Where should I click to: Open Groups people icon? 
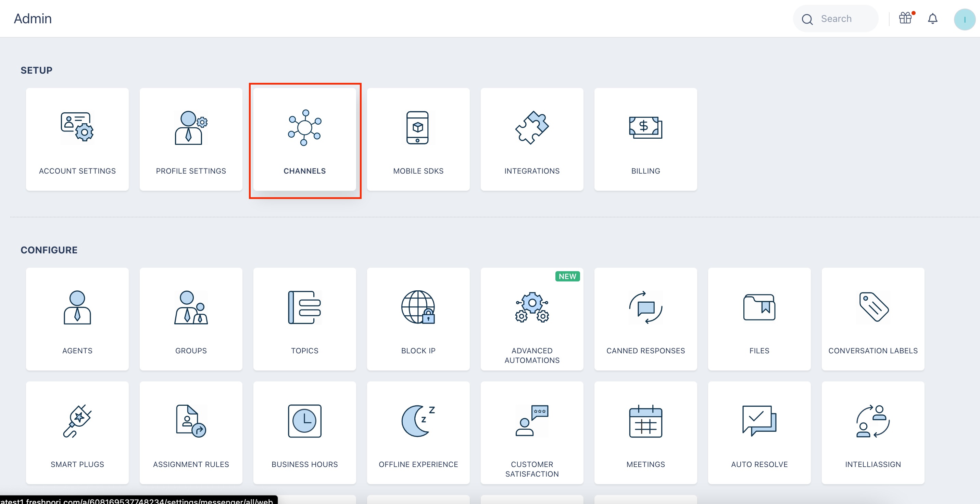pyautogui.click(x=191, y=307)
